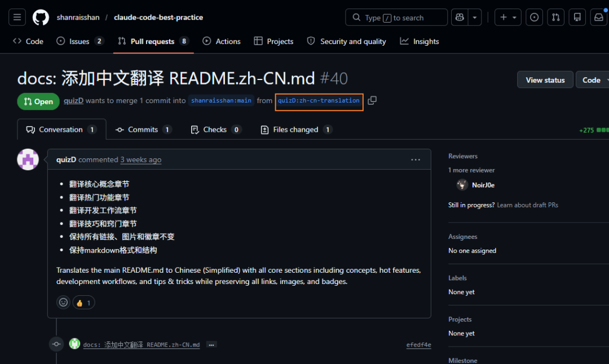The height and width of the screenshot is (364, 609).
Task: Click the Reviewers sidebar heading
Action: (462, 156)
